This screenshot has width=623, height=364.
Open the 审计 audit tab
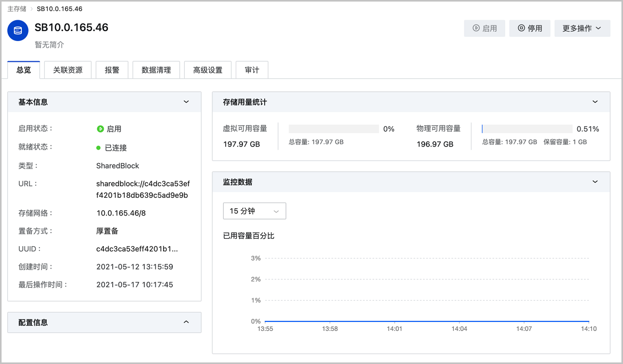(x=252, y=70)
